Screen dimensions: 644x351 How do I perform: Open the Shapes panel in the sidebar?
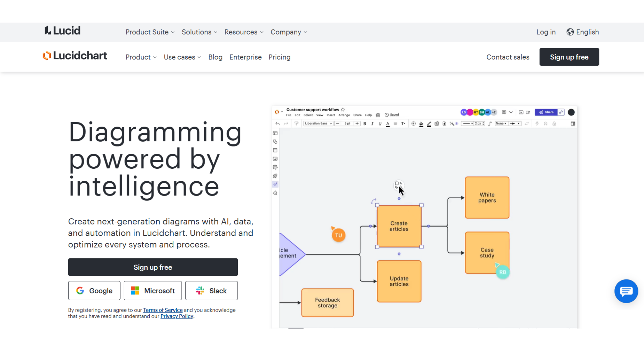pyautogui.click(x=275, y=142)
